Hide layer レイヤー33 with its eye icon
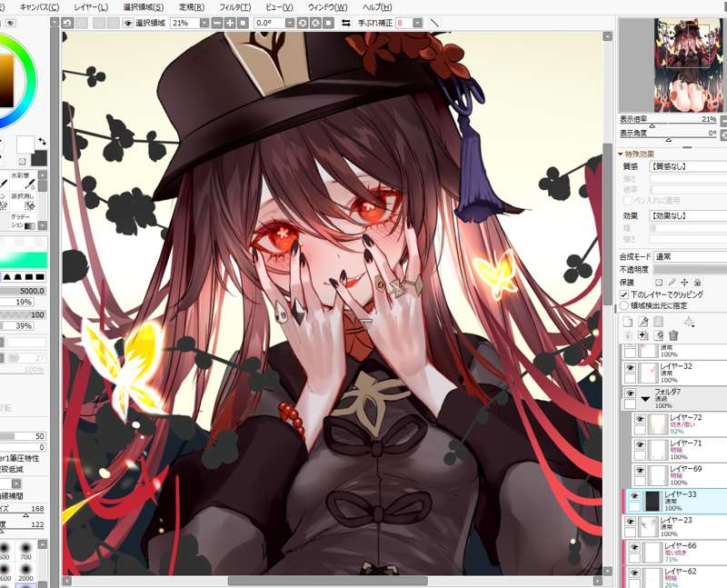This screenshot has width=727, height=588. click(x=633, y=497)
